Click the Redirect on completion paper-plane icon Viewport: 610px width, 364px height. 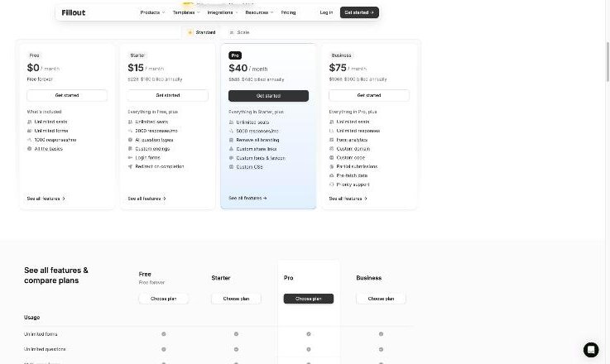130,166
